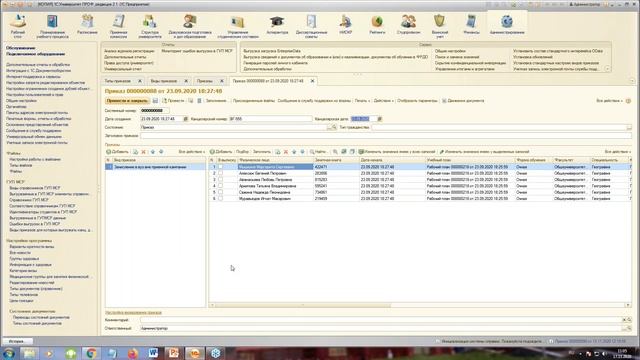The image size is (640, 360).
Task: Open the Ответственный field selection button
Action: click(624, 328)
